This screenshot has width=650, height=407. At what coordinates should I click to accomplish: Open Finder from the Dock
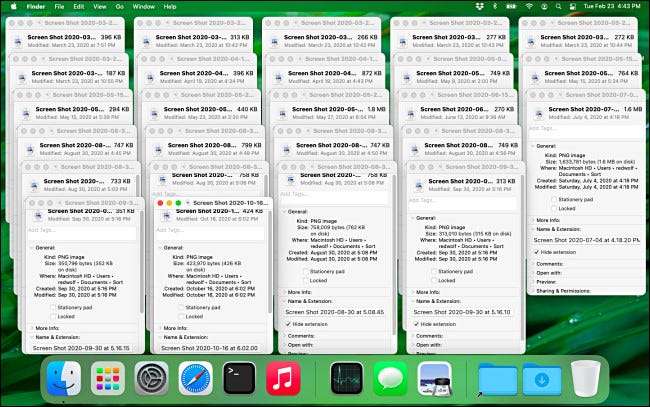(x=64, y=380)
